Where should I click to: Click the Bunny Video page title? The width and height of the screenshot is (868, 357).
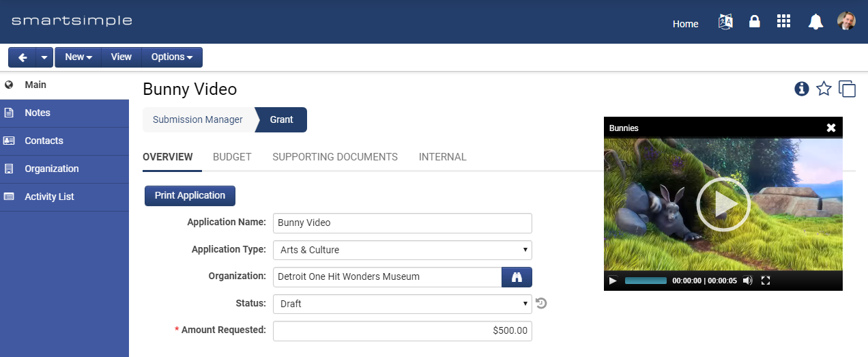[190, 89]
